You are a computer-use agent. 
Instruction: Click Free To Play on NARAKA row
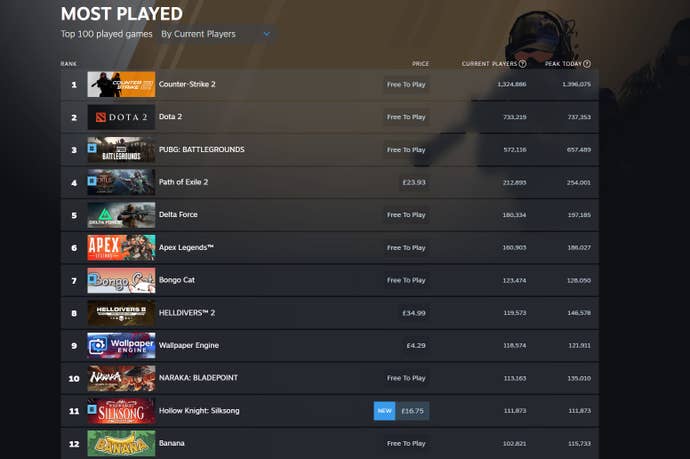[406, 378]
